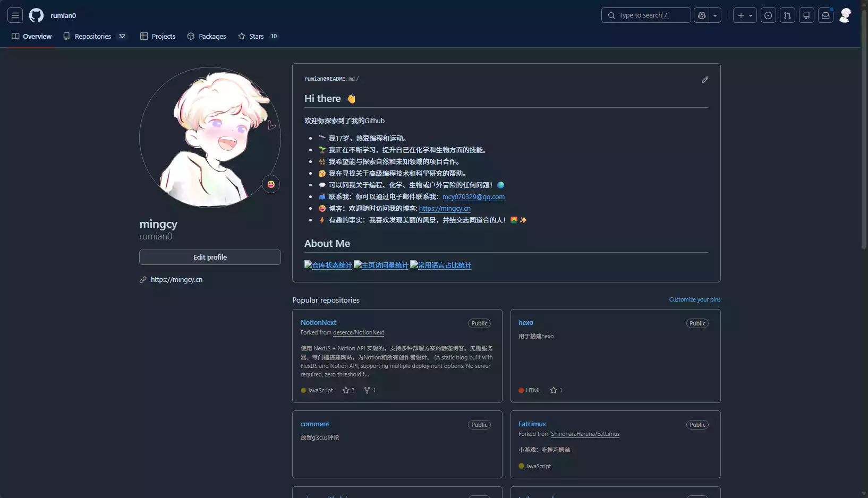Open the comment repository

314,424
